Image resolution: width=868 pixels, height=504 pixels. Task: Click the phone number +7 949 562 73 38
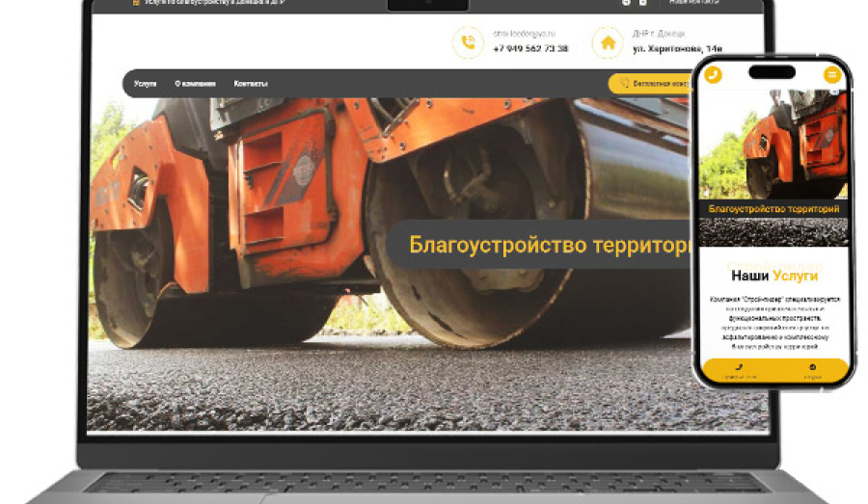[530, 48]
